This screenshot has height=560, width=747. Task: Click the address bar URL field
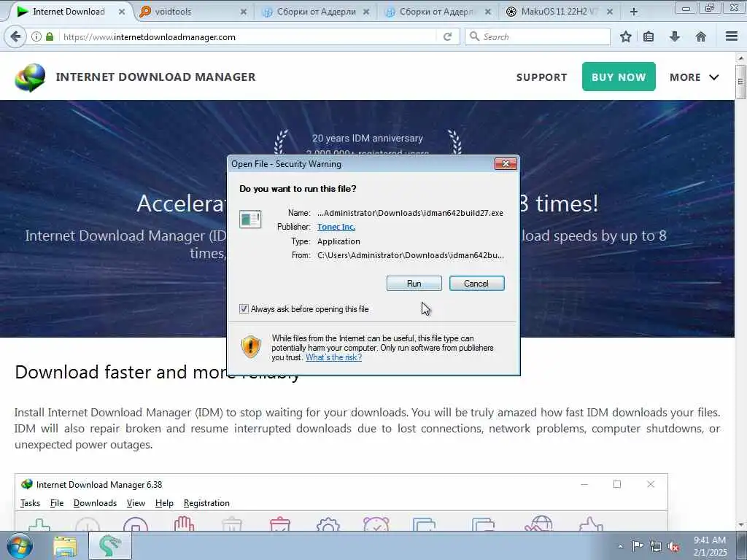[x=248, y=36]
